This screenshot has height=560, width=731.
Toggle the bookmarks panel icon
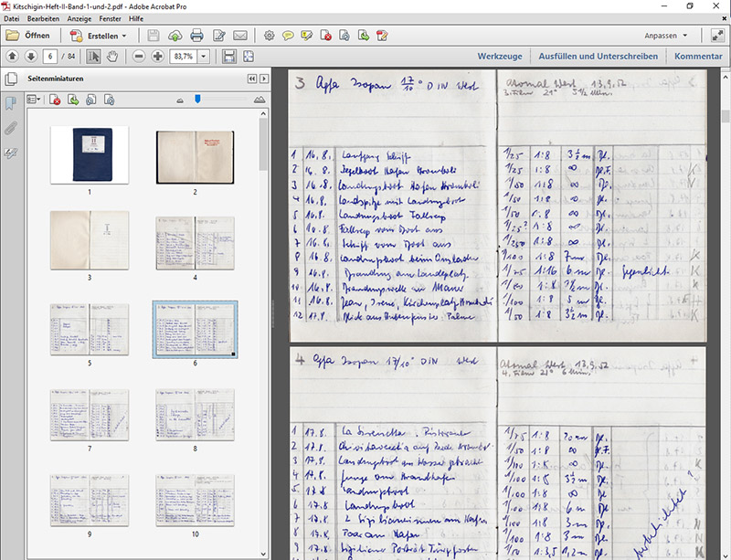(x=11, y=103)
